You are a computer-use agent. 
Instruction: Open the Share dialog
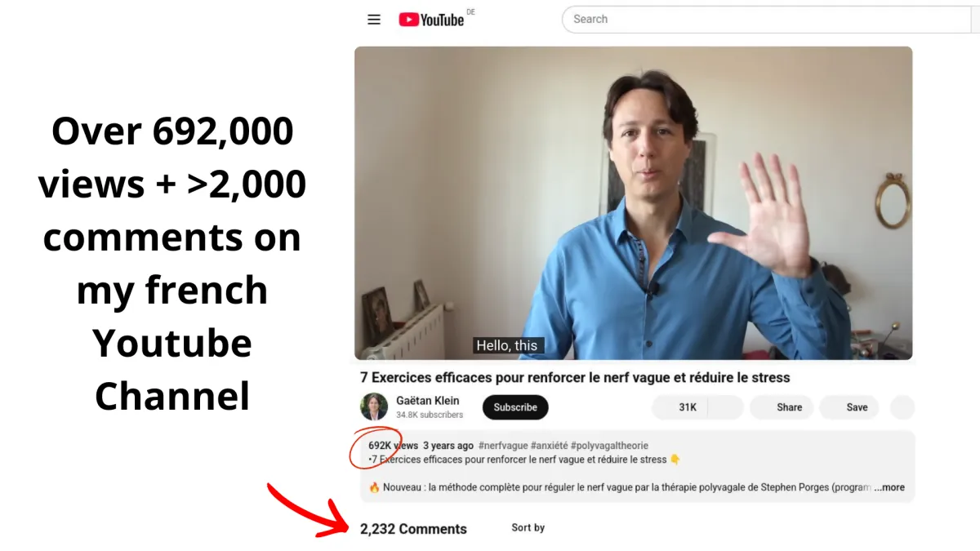(x=782, y=407)
